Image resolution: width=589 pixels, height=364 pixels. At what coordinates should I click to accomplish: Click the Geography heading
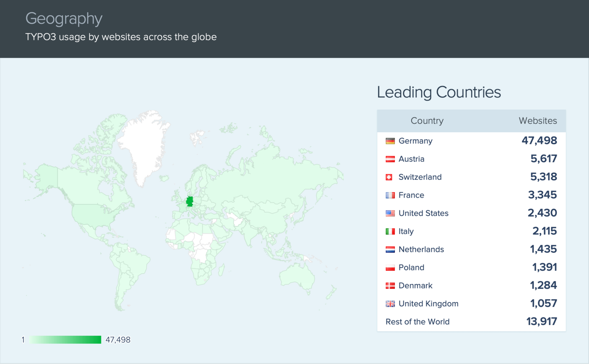(63, 18)
